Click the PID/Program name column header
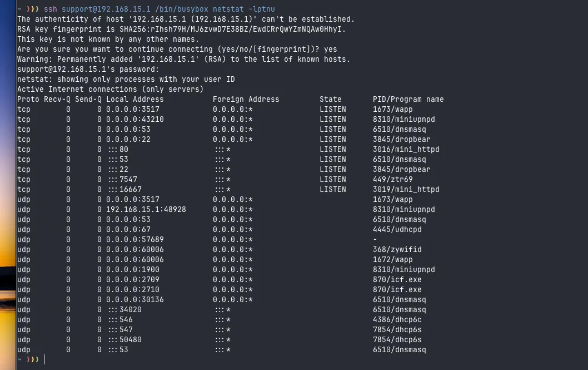 [408, 100]
